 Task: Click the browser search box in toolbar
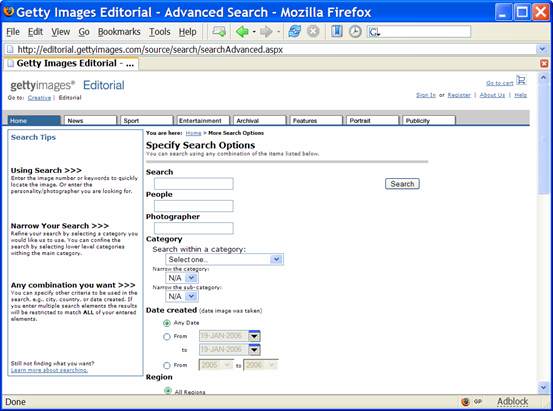[419, 32]
